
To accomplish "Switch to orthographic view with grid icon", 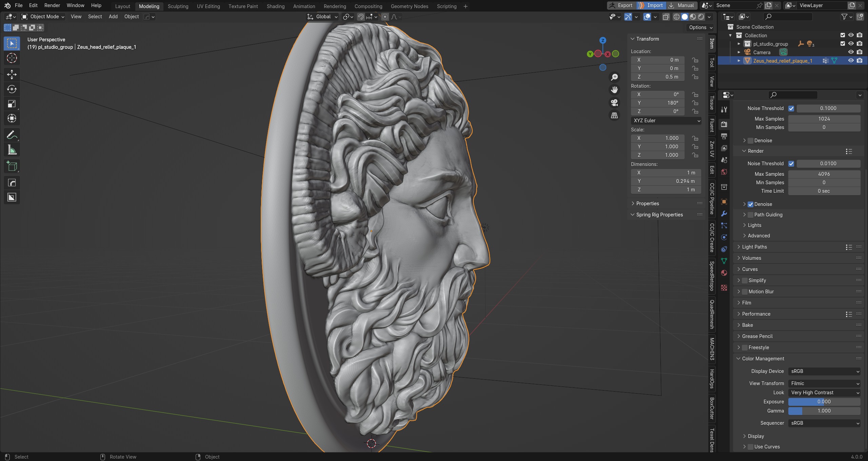I will [614, 116].
